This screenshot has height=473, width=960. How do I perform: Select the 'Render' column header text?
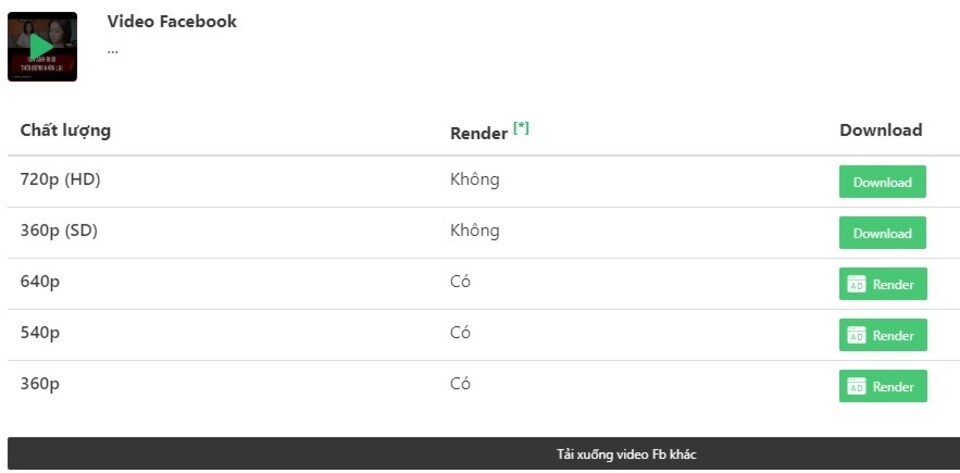point(479,133)
